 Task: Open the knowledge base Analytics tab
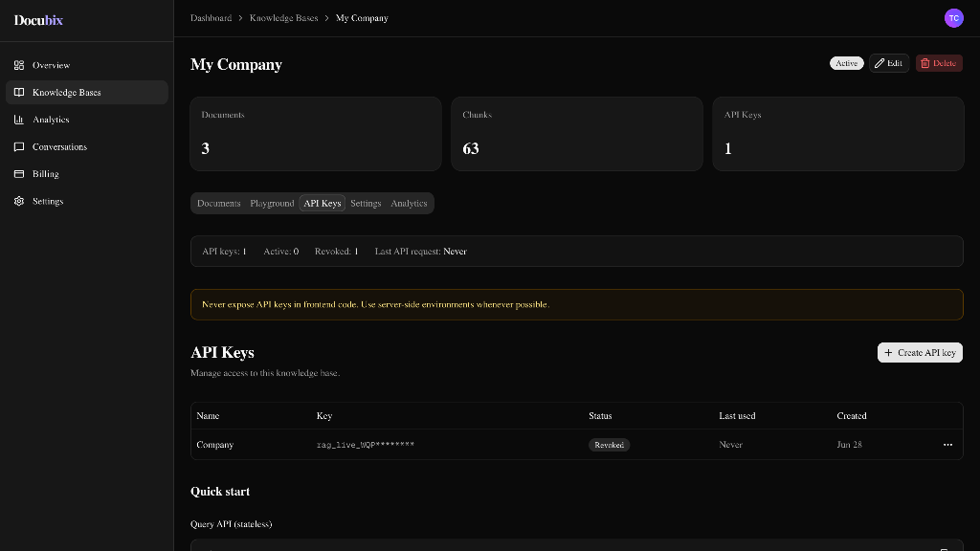(409, 203)
